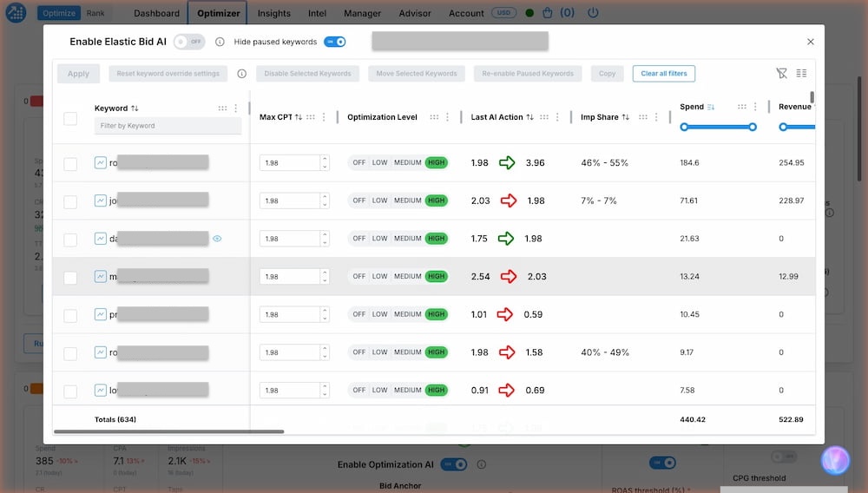The width and height of the screenshot is (868, 493).
Task: Click Re-enable Paused Keywords button
Action: click(x=528, y=74)
